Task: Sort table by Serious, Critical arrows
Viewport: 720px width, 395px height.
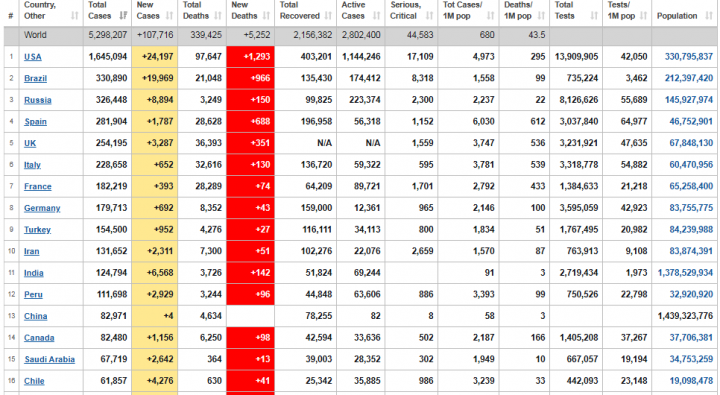Action: [x=429, y=16]
